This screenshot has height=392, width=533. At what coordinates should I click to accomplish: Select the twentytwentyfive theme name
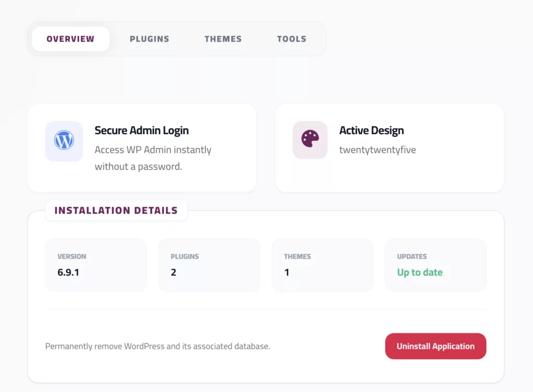(377, 149)
